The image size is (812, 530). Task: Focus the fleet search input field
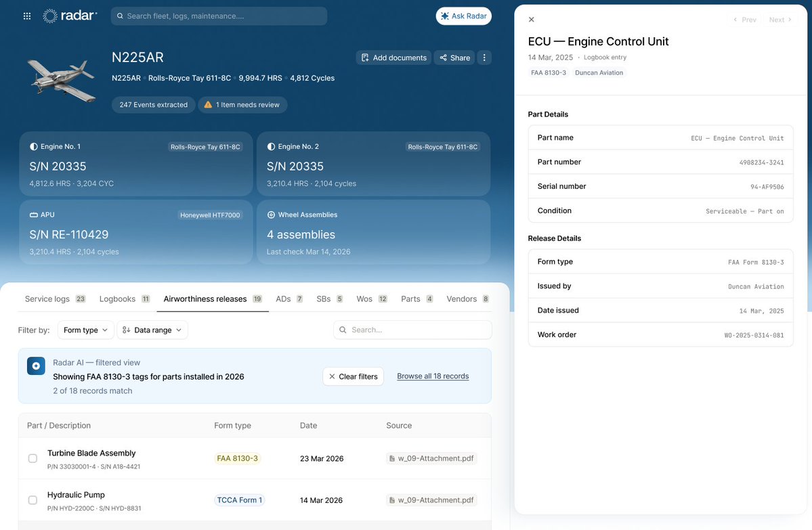[x=219, y=16]
